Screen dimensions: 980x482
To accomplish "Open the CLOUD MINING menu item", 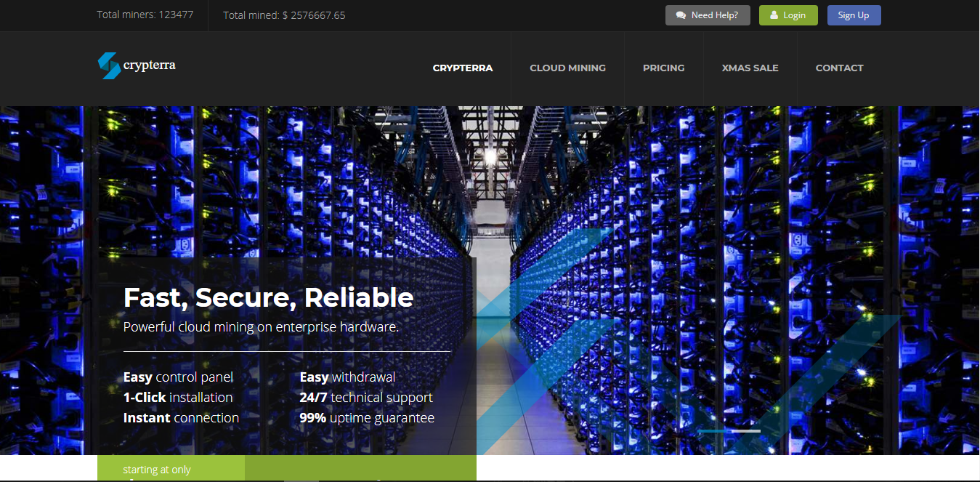I will tap(567, 68).
